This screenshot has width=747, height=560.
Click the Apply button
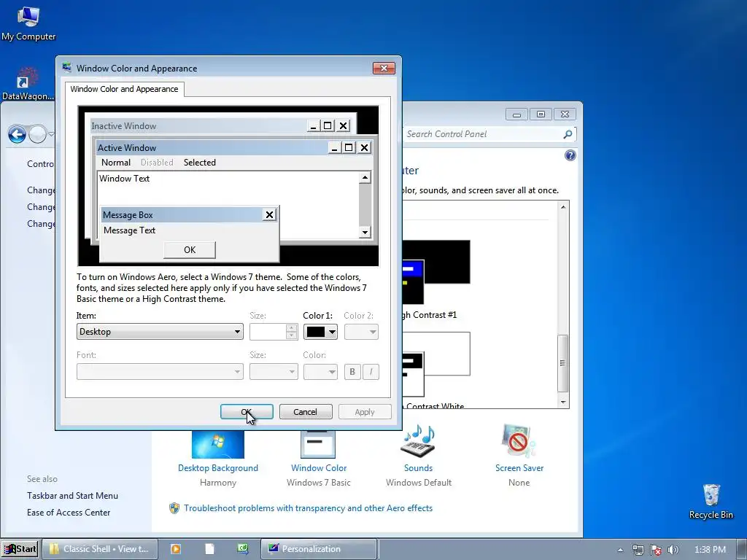pyautogui.click(x=365, y=412)
